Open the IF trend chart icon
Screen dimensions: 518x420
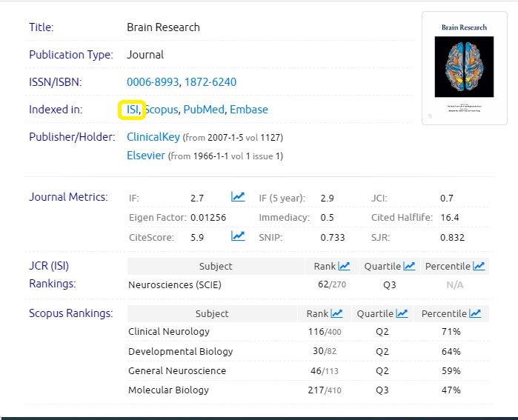238,197
